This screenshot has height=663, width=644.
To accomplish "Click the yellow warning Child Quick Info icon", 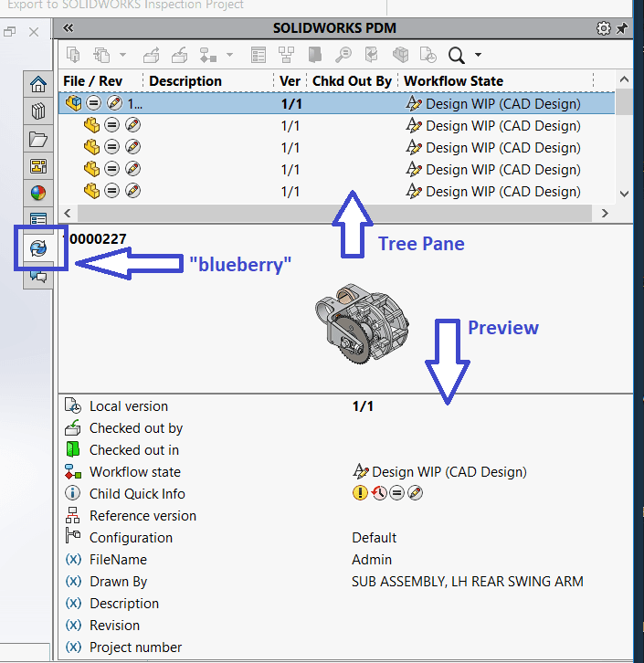I will pyautogui.click(x=360, y=492).
